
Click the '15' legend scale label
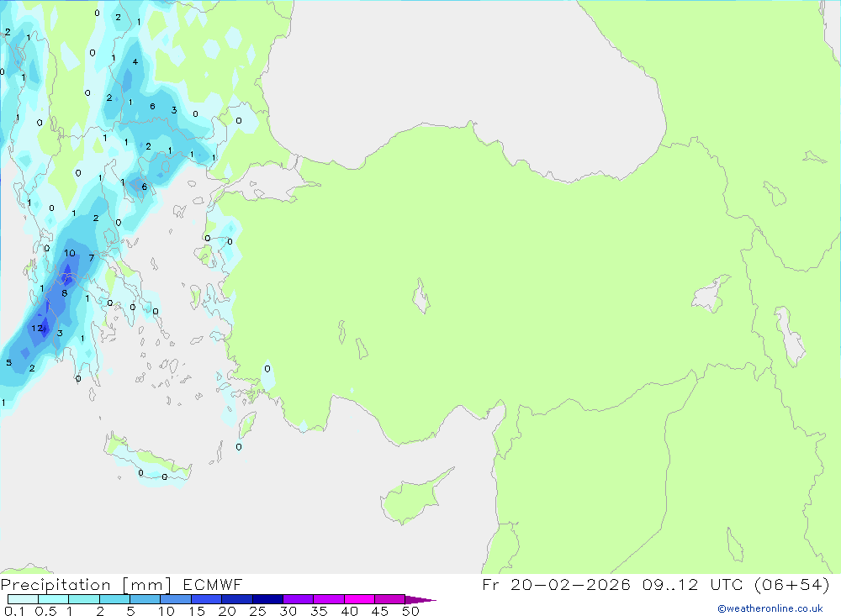197,611
